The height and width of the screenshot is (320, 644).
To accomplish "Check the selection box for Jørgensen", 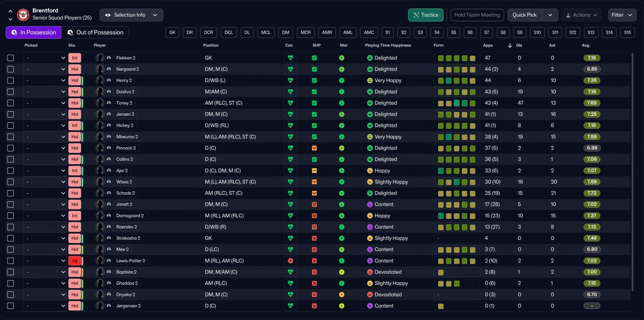I will 11,306.
